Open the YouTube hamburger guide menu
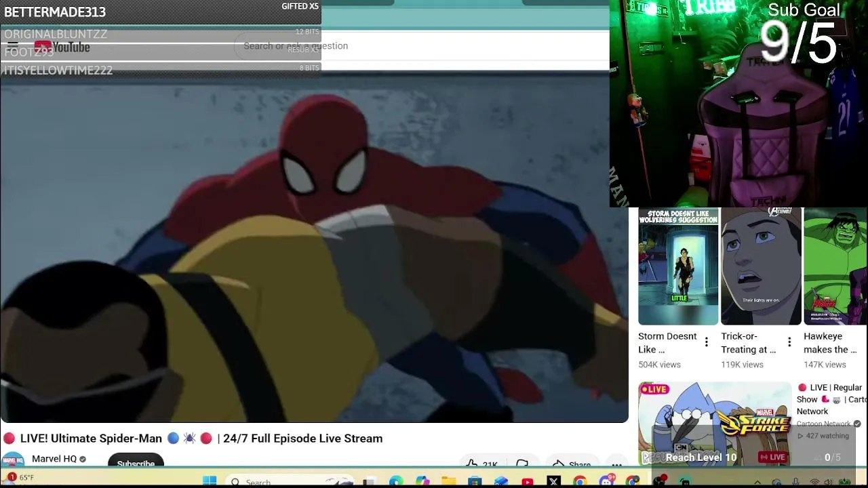Viewport: 868px width, 488px height. click(x=12, y=47)
